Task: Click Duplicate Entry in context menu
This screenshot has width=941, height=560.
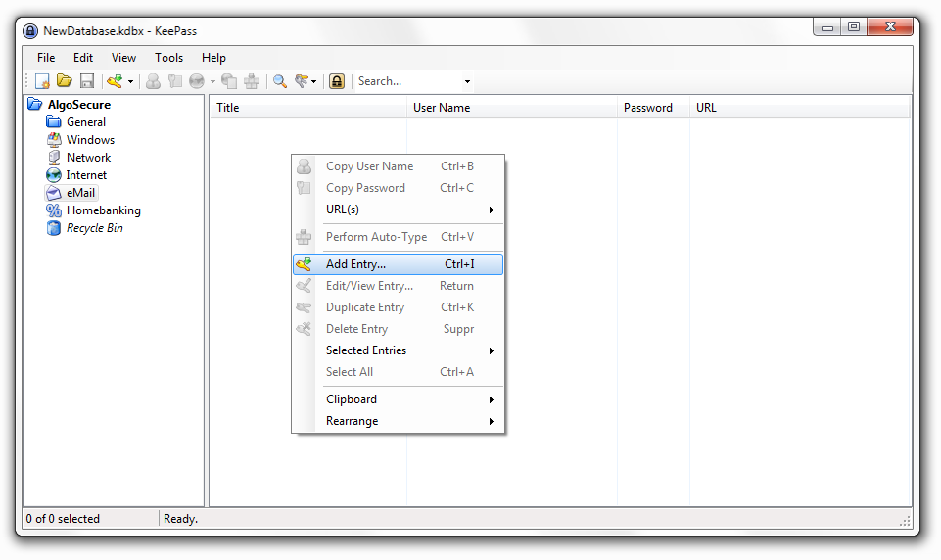Action: [x=398, y=307]
